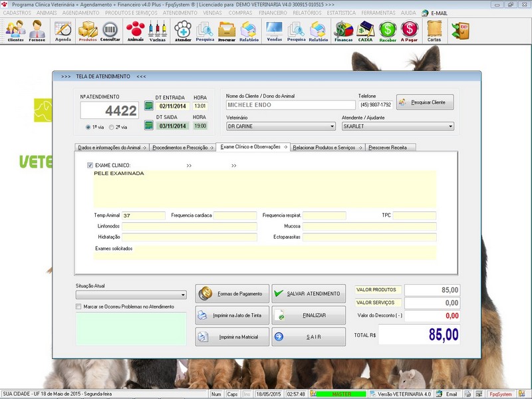Click the Exames solicitados field
The image size is (532, 399).
click(x=265, y=253)
